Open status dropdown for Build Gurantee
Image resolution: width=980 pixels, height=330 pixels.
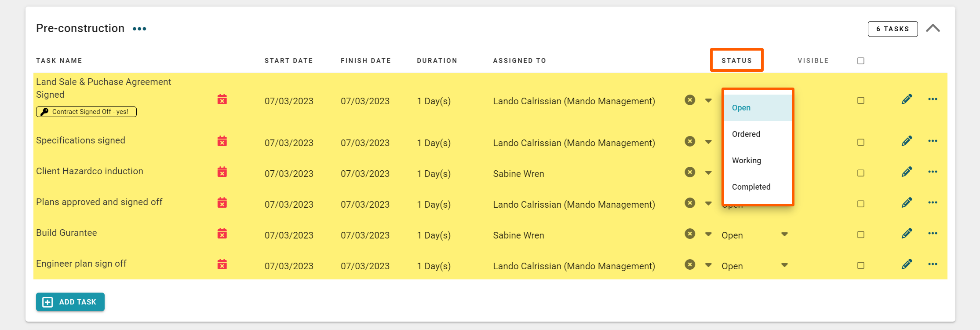pyautogui.click(x=784, y=235)
